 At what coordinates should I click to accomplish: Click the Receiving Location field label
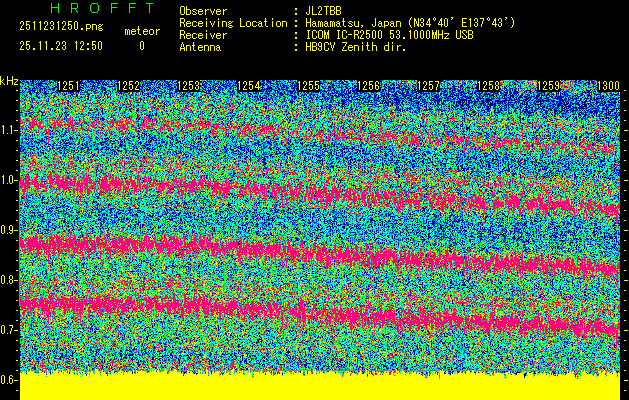[233, 22]
